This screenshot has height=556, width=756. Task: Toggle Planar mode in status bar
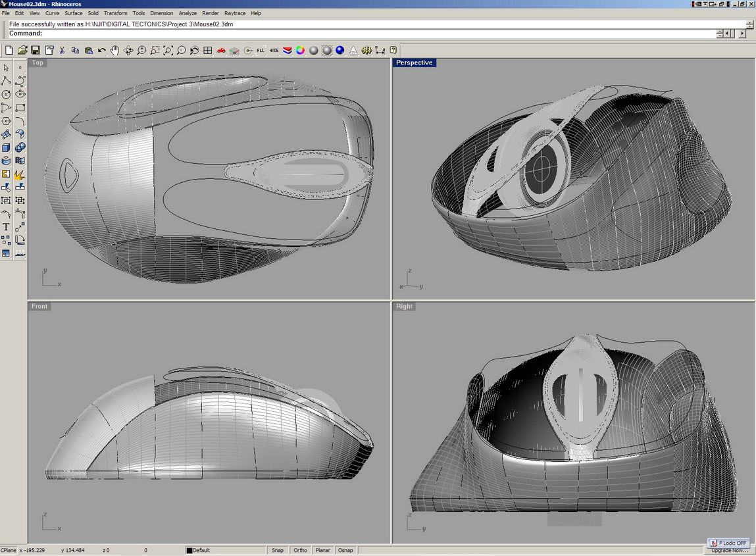(x=323, y=550)
